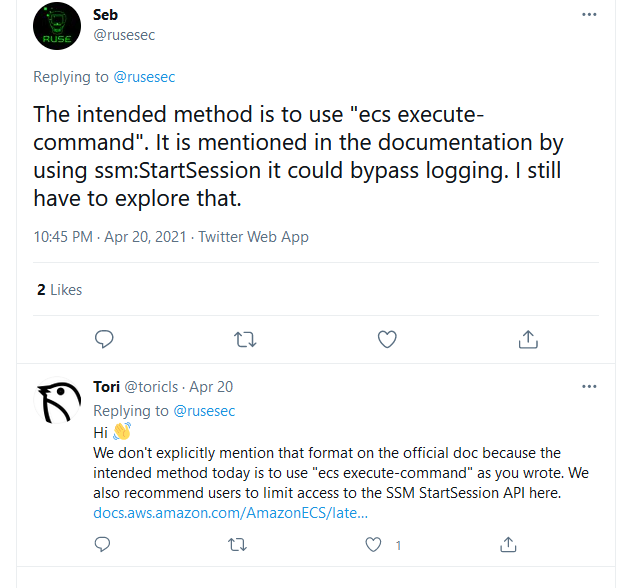Like Seb's main tweet
The width and height of the screenshot is (638, 588).
coord(387,340)
